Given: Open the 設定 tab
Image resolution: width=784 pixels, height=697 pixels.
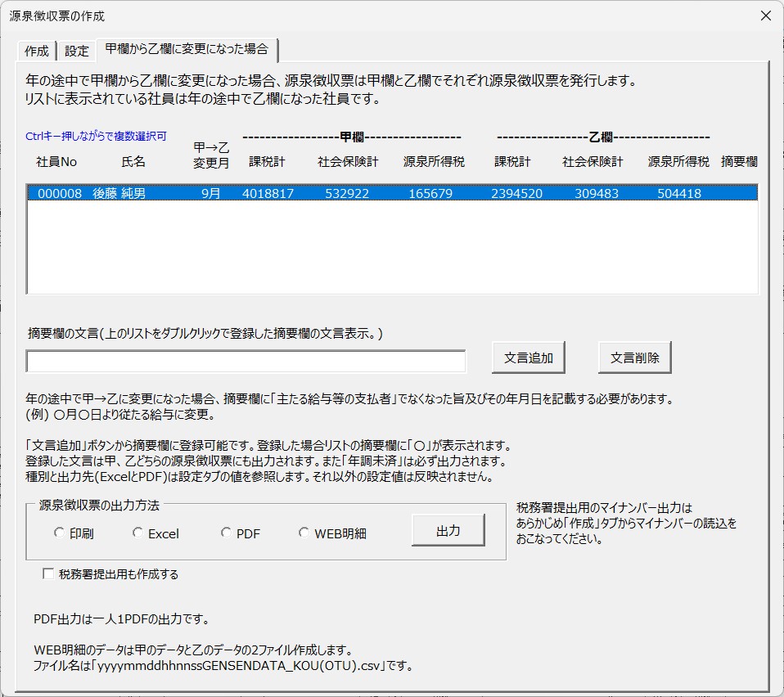Looking at the screenshot, I should pyautogui.click(x=77, y=51).
